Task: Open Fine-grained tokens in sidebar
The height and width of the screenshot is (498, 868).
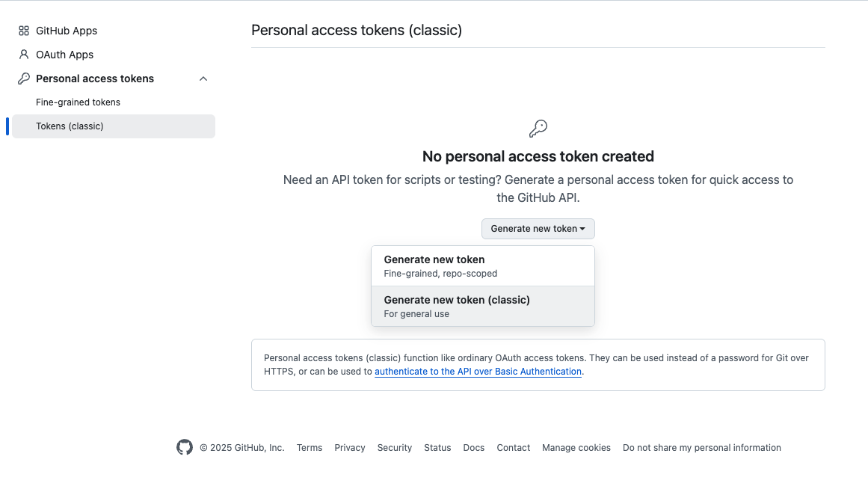Action: point(78,102)
